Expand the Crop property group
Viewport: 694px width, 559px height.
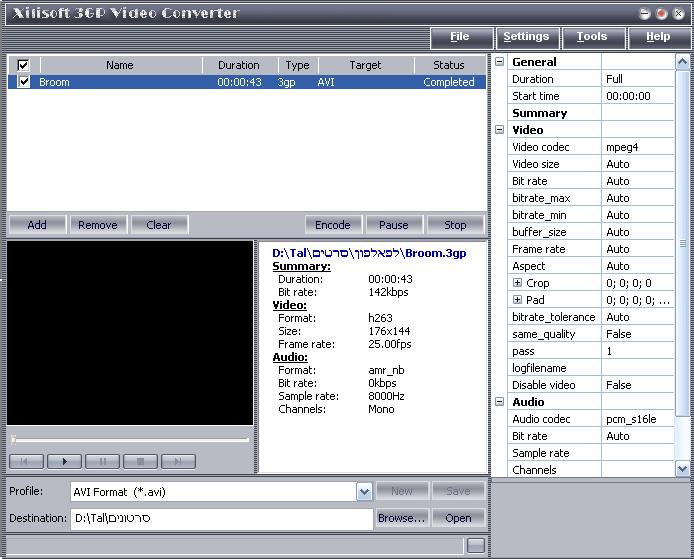click(518, 283)
